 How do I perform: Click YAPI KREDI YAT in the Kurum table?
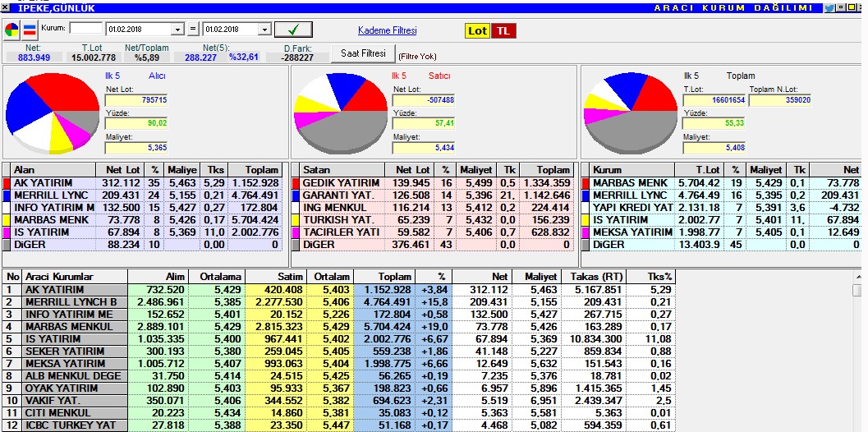coord(633,207)
